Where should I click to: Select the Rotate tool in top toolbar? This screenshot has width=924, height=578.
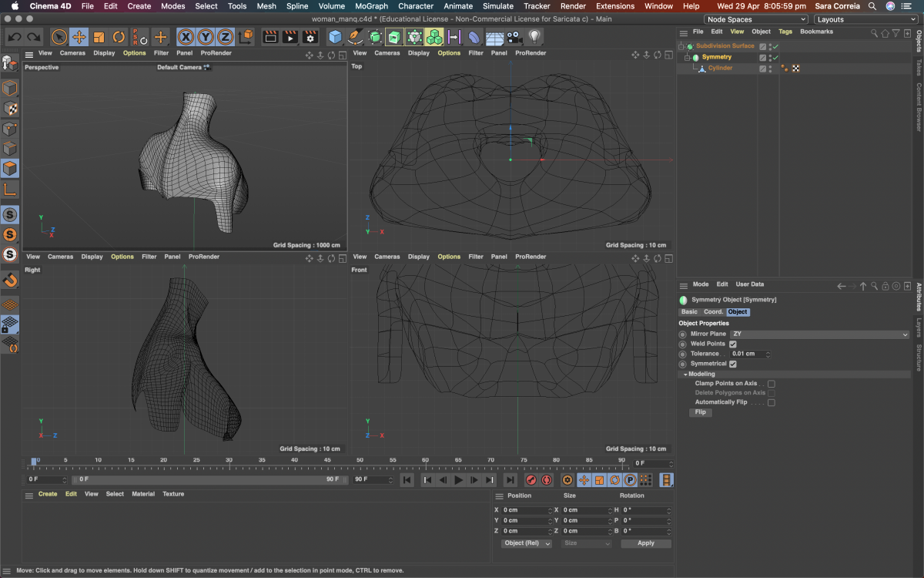[119, 37]
